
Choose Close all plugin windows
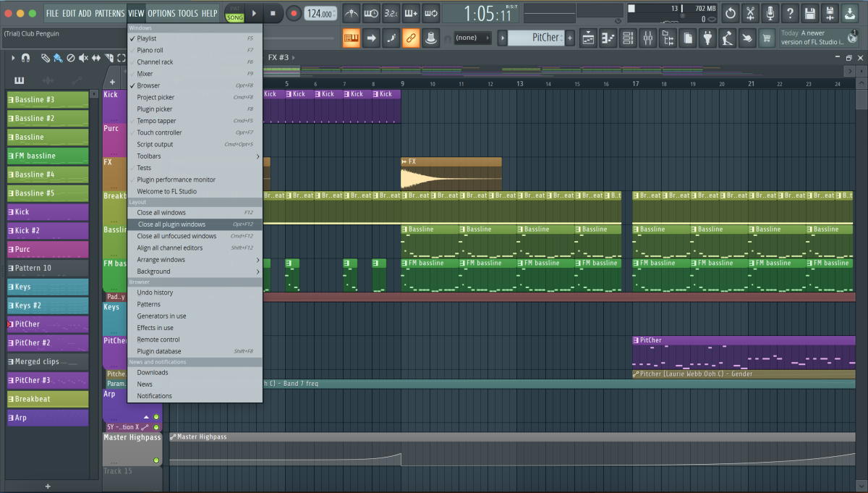(x=171, y=224)
